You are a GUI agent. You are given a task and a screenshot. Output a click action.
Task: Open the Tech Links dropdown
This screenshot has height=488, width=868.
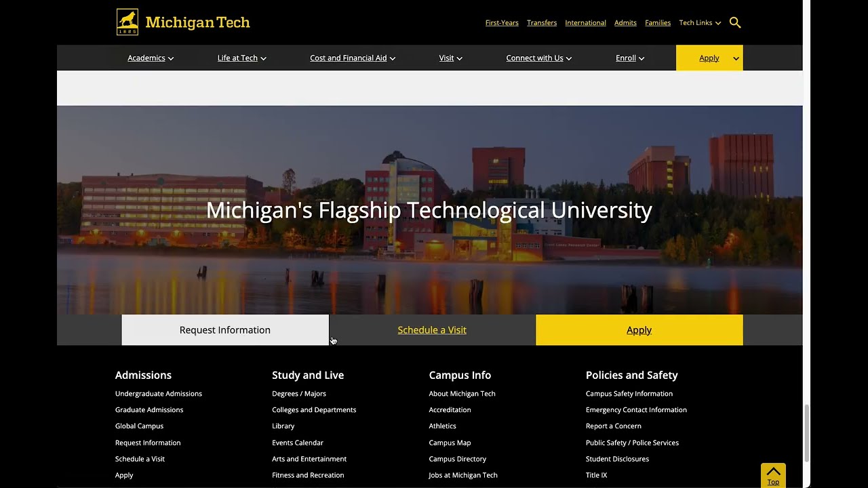700,23
